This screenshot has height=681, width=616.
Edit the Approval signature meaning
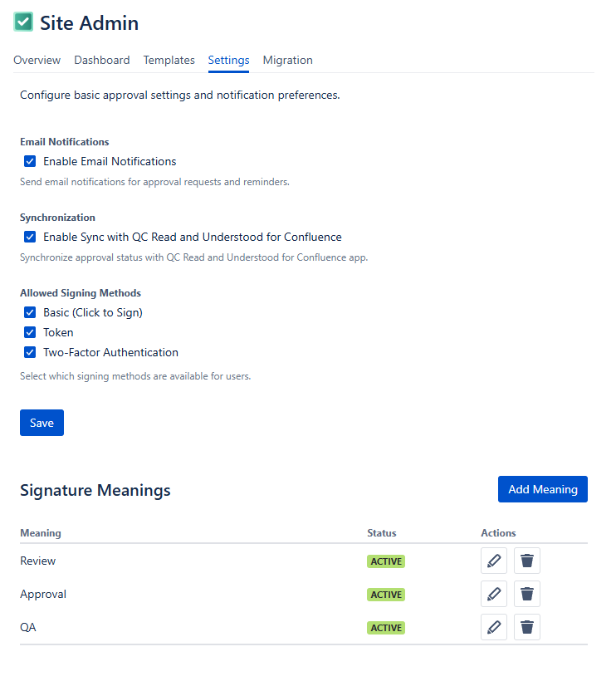pyautogui.click(x=494, y=595)
